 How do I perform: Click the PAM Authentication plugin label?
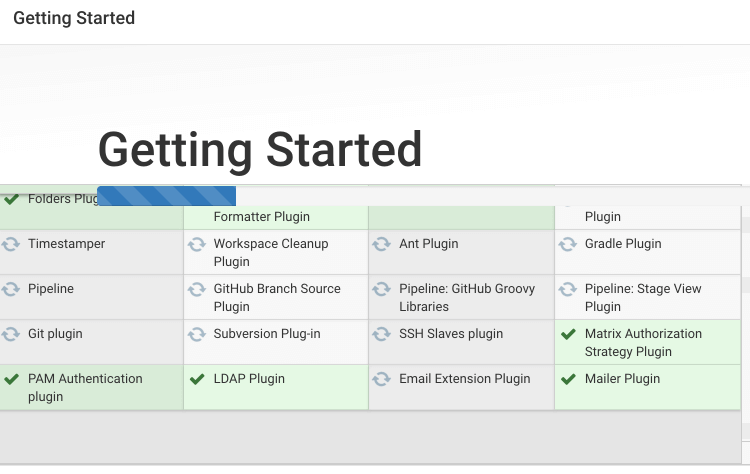(85, 387)
